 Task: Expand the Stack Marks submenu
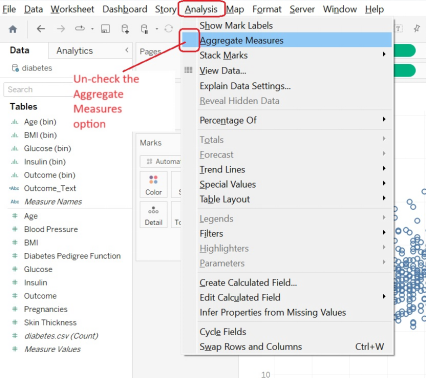pyautogui.click(x=288, y=55)
